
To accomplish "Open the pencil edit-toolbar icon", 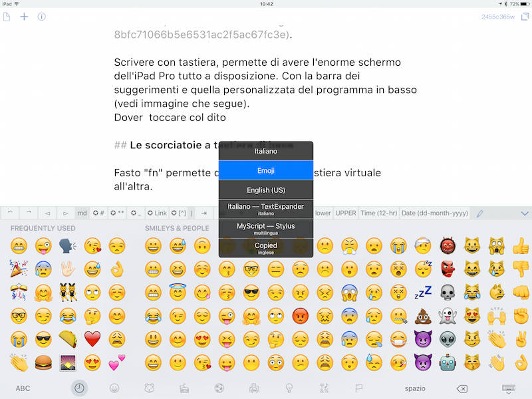I will click(x=479, y=213).
